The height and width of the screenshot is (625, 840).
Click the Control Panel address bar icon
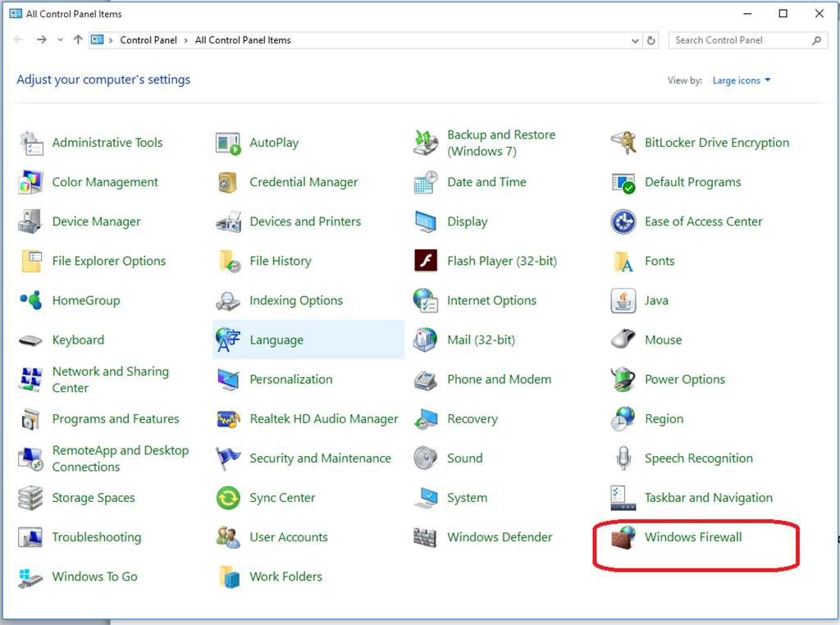97,39
